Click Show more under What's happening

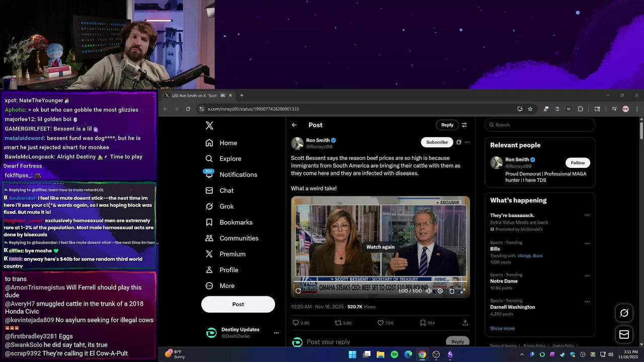coord(502,328)
